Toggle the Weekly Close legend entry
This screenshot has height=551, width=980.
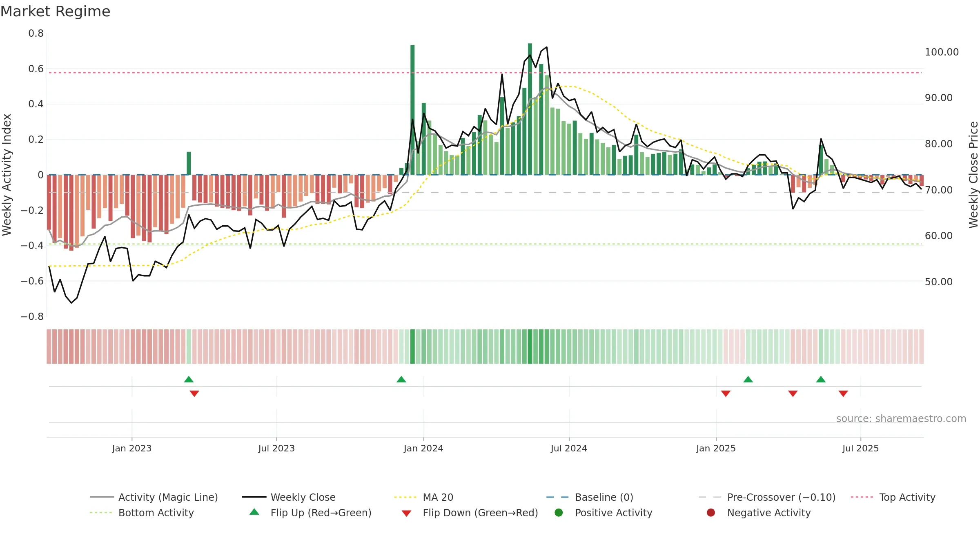tap(289, 497)
